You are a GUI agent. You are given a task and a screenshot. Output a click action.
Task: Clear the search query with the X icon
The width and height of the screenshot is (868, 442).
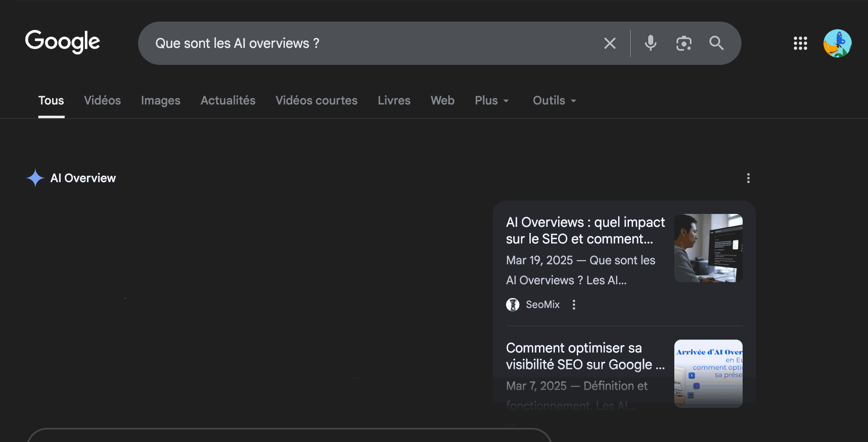click(610, 43)
